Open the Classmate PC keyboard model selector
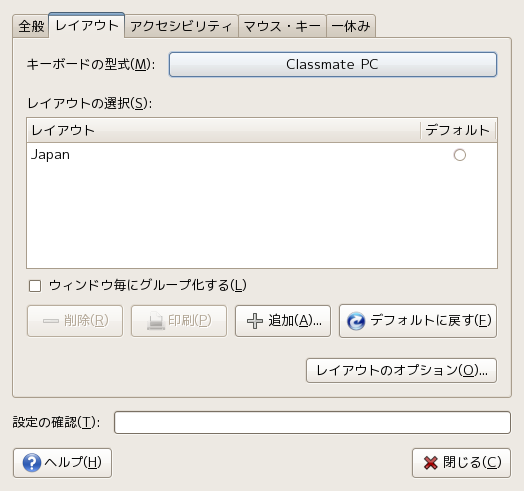This screenshot has height=491, width=524. click(x=333, y=65)
